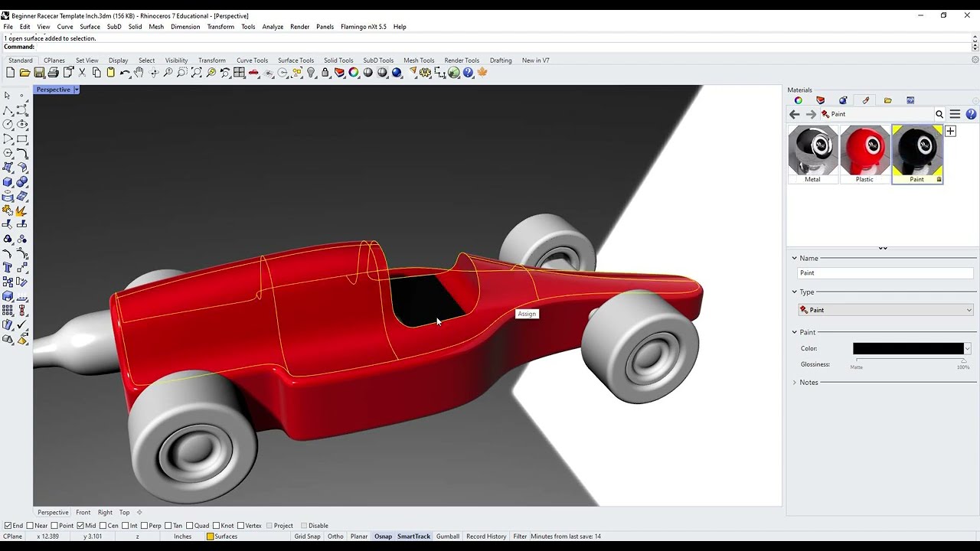The height and width of the screenshot is (551, 980).
Task: Open the material Type dropdown showing Paint
Action: point(886,310)
